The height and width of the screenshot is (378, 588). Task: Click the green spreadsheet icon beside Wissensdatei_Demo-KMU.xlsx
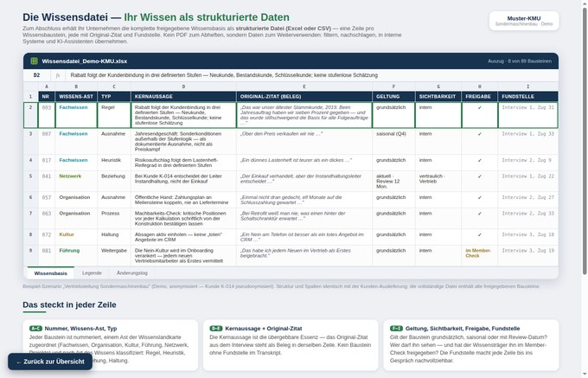click(34, 61)
